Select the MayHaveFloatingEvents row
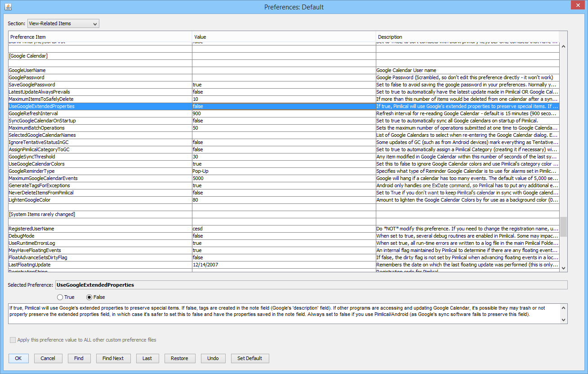The height and width of the screenshot is (374, 588). (x=284, y=250)
